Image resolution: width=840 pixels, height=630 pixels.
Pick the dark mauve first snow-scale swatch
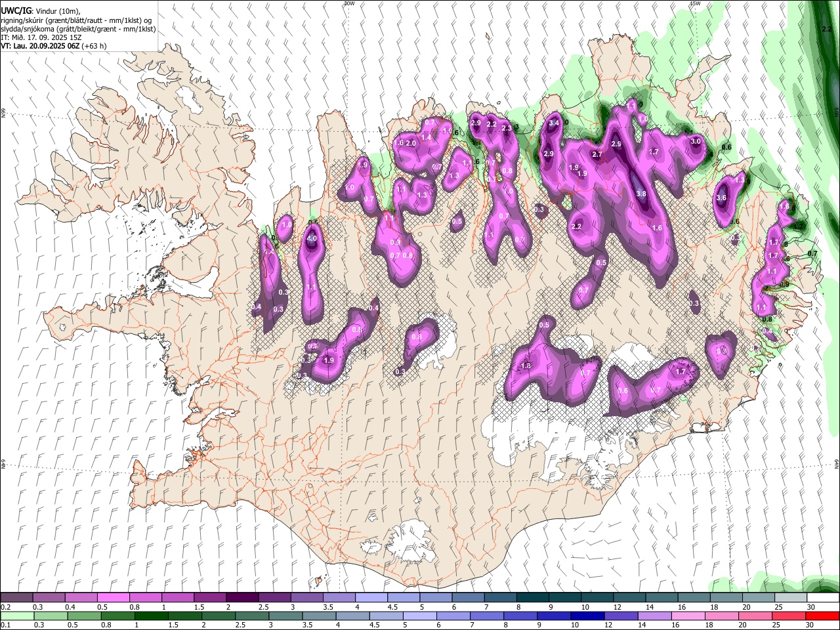16,597
